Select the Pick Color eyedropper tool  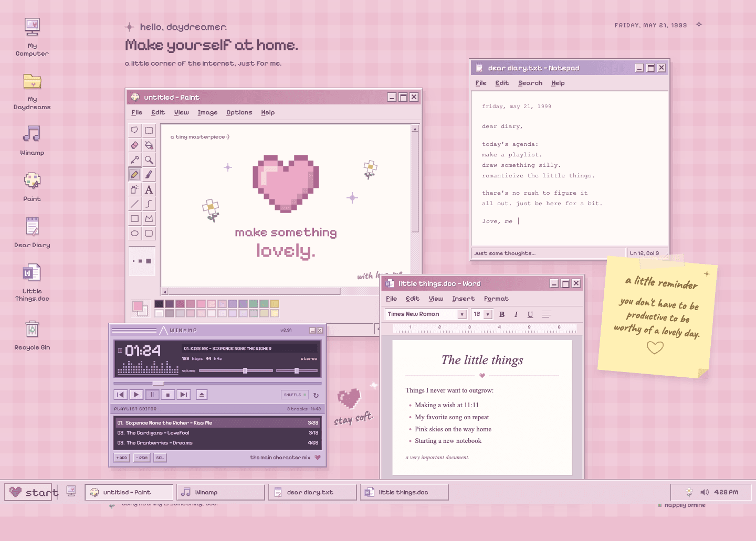coord(135,160)
